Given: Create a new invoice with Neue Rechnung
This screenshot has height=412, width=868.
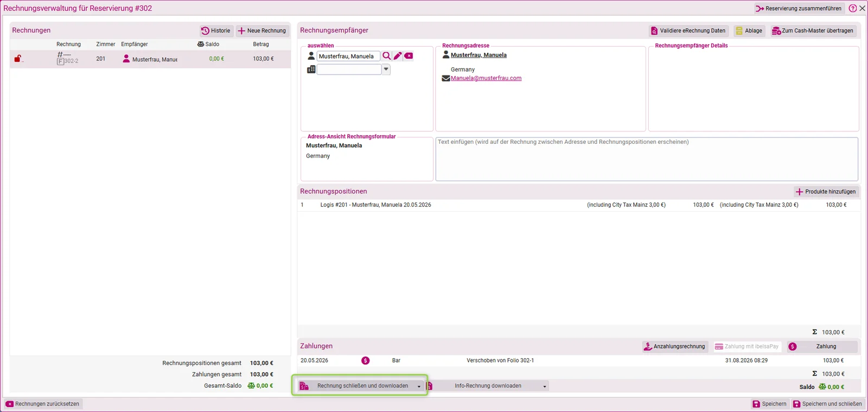Looking at the screenshot, I should pos(262,31).
